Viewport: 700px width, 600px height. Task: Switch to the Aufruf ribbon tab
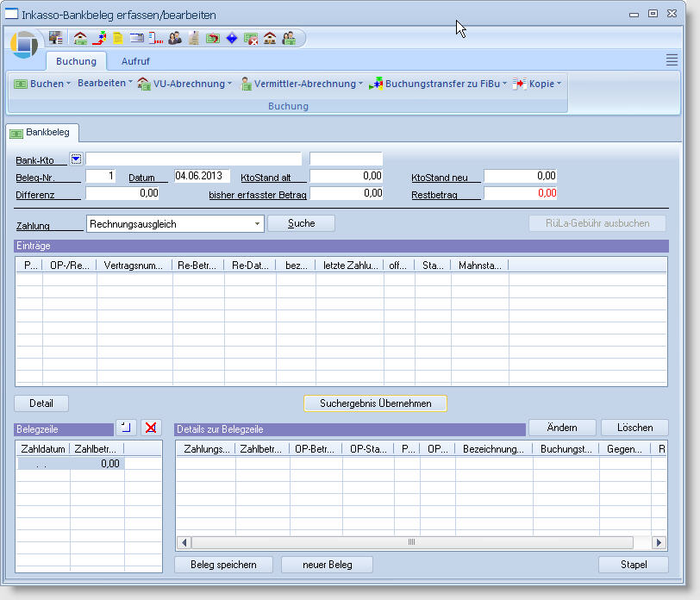coord(137,61)
